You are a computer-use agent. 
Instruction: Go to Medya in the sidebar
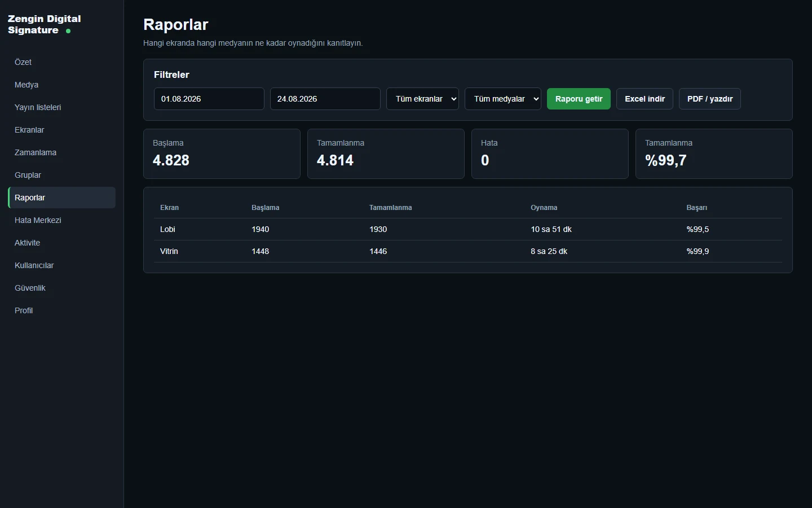[61, 85]
